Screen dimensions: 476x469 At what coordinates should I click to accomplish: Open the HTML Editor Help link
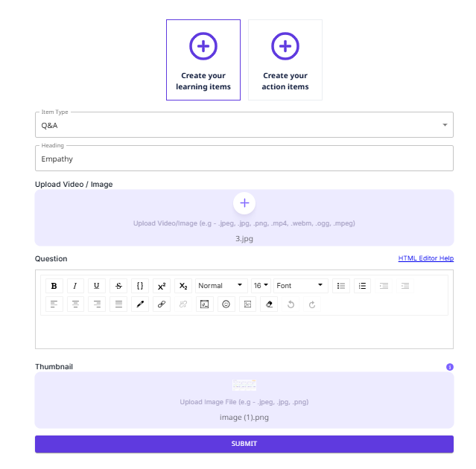coord(425,258)
